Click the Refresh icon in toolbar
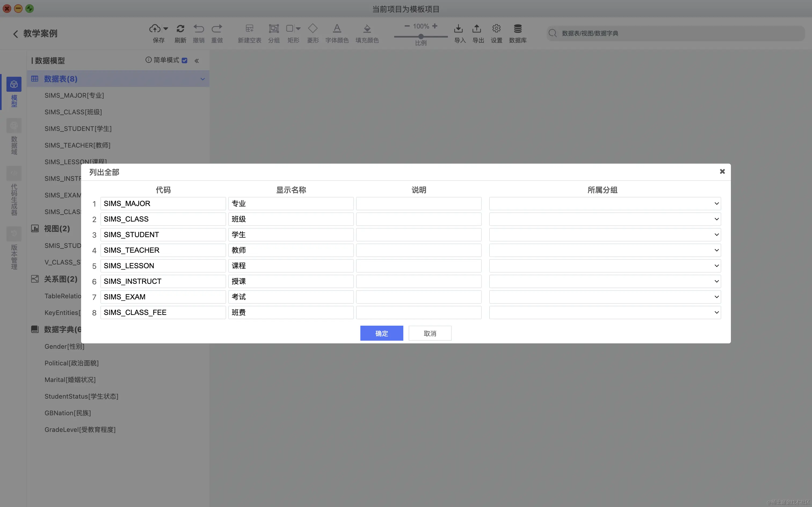 click(180, 28)
